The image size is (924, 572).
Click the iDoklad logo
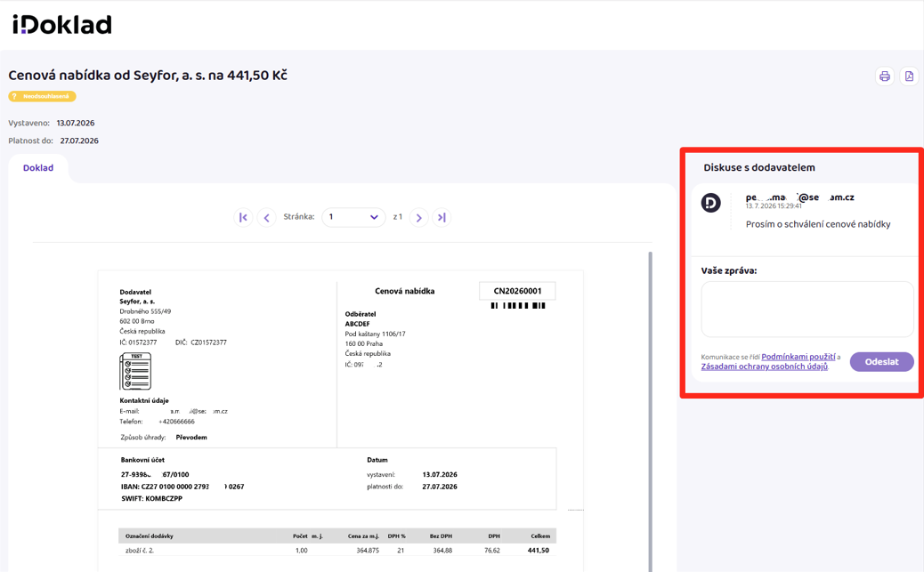[x=62, y=25]
